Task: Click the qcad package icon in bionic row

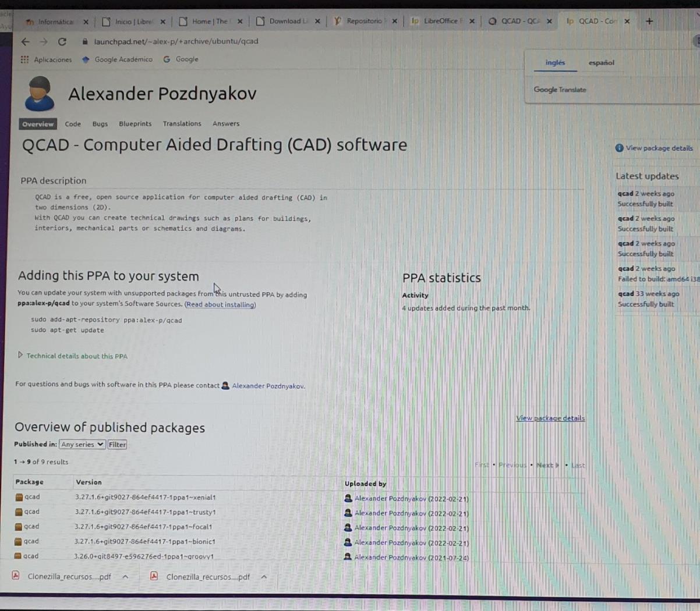Action: (19, 542)
